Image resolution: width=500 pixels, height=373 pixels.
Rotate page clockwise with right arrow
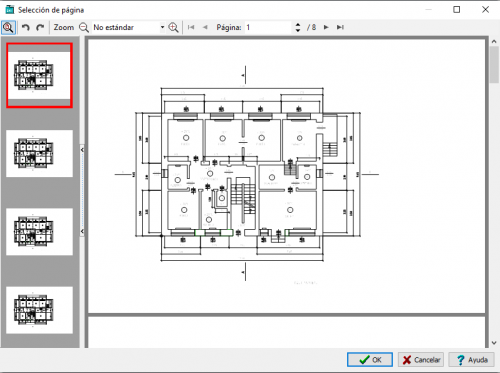40,27
